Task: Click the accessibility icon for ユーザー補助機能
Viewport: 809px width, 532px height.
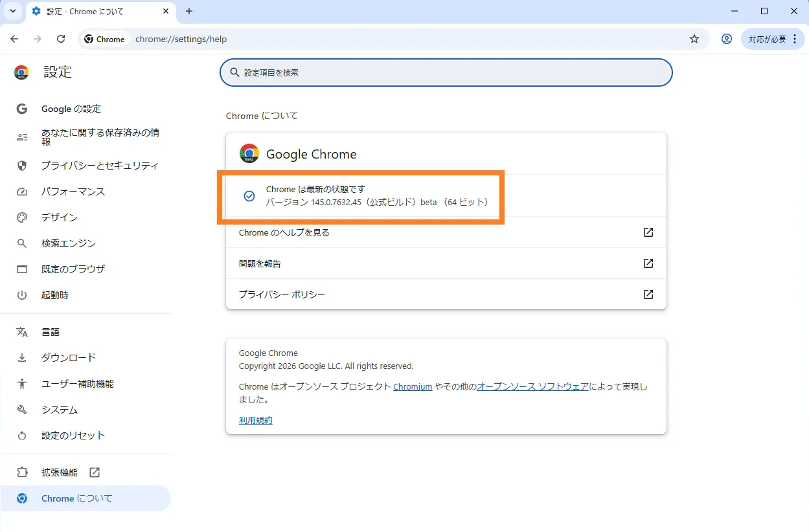Action: point(22,384)
